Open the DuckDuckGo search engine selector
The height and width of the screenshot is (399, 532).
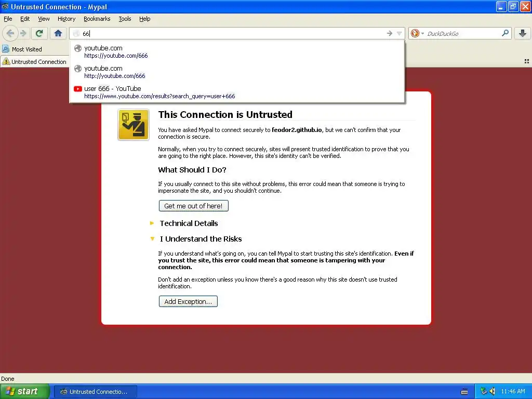[417, 33]
